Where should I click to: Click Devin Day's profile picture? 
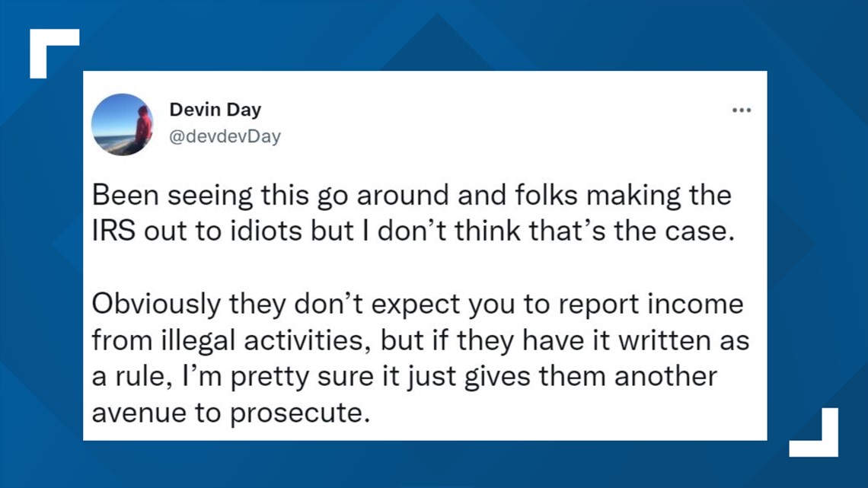(x=123, y=125)
